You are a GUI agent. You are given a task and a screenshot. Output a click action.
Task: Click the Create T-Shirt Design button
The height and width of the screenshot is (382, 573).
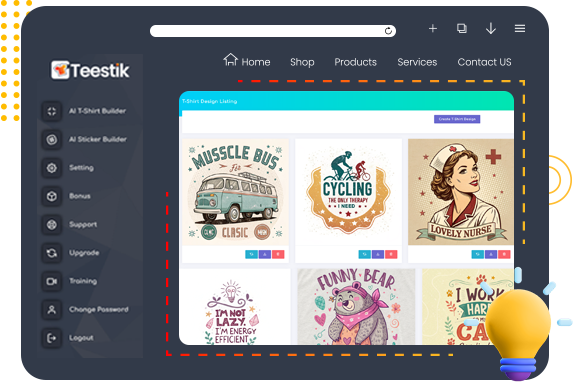(457, 119)
